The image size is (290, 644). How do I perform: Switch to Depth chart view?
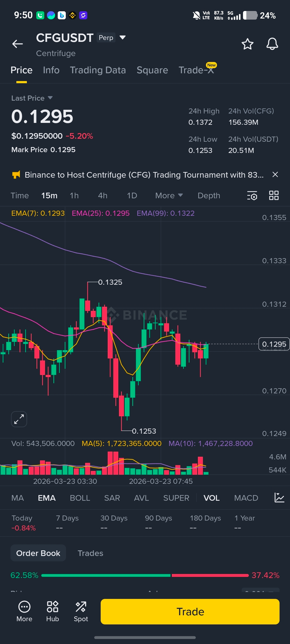click(209, 196)
